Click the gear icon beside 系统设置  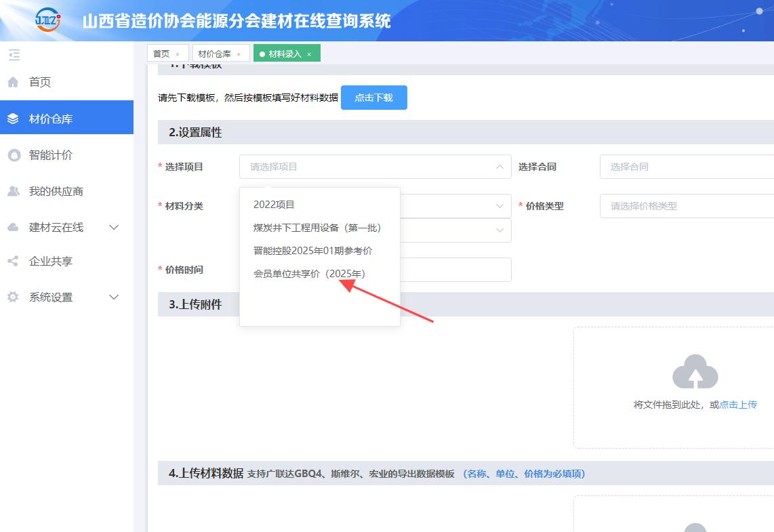(x=13, y=297)
